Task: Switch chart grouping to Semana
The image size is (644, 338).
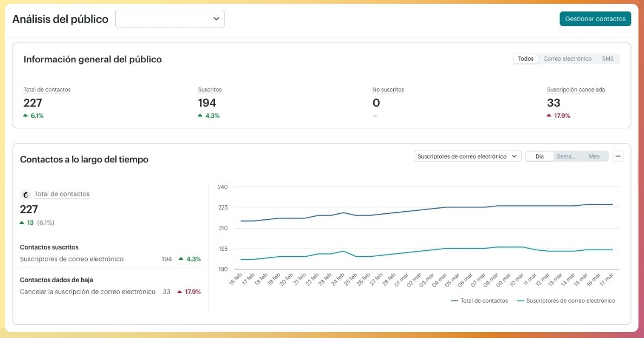Action: (x=566, y=156)
